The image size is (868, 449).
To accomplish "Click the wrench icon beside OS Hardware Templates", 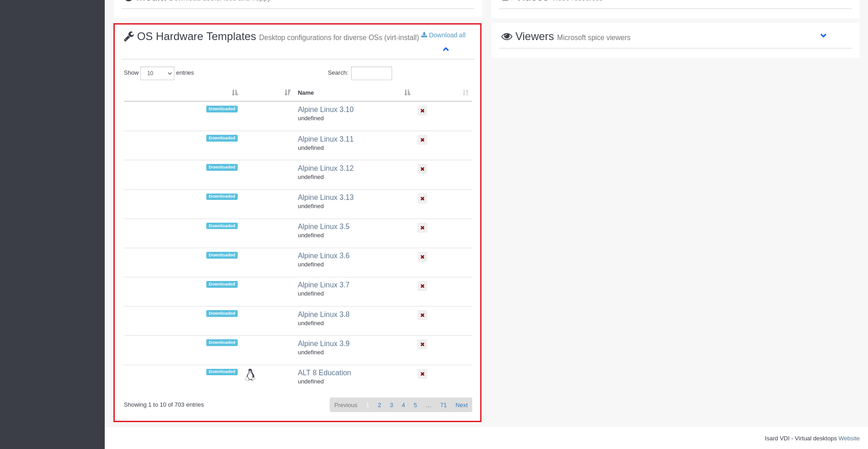I will [x=129, y=36].
